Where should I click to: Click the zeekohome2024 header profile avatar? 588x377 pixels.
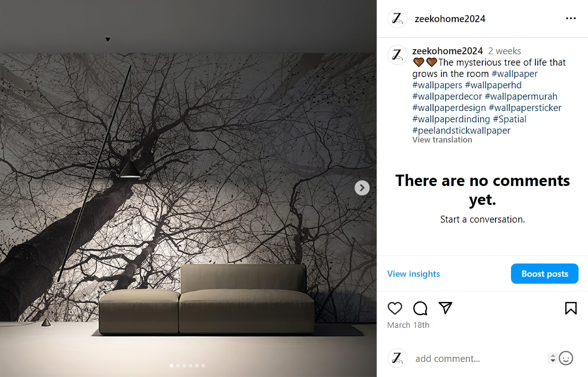397,18
